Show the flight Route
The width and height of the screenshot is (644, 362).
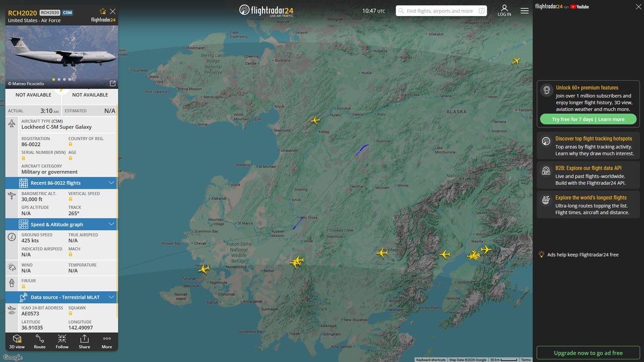(x=40, y=342)
